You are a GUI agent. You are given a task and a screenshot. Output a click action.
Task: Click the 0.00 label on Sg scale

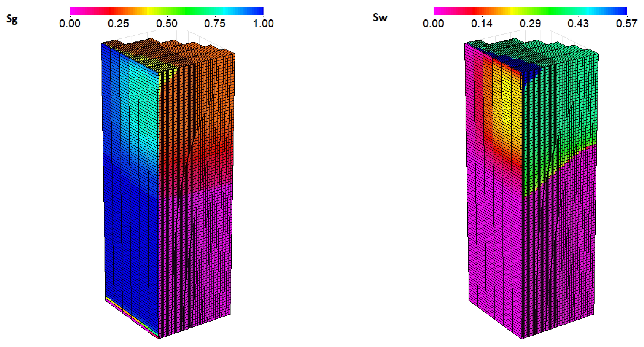point(70,23)
